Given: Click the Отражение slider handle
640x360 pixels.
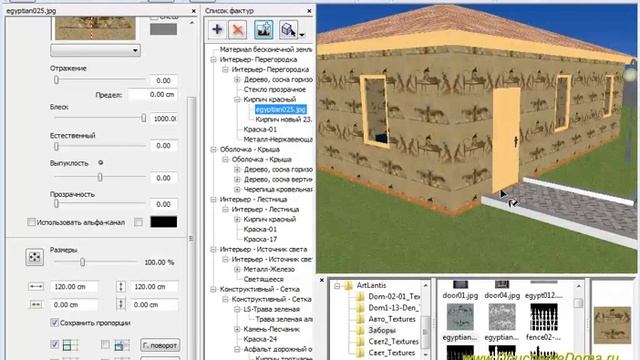Looking at the screenshot, I should pos(56,80).
